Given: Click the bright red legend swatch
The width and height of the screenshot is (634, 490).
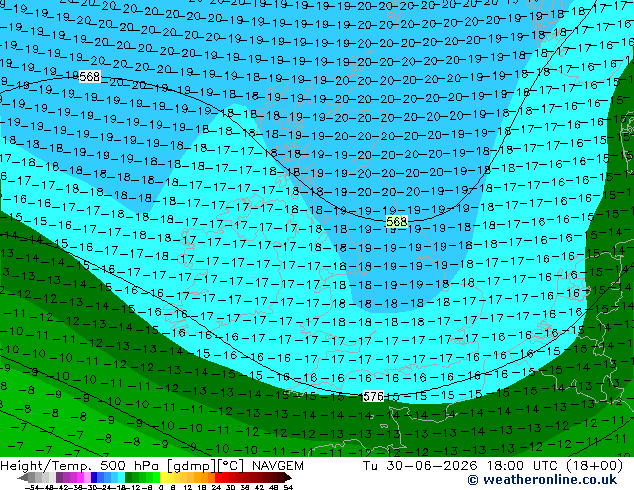Looking at the screenshot, I should pos(218,477).
